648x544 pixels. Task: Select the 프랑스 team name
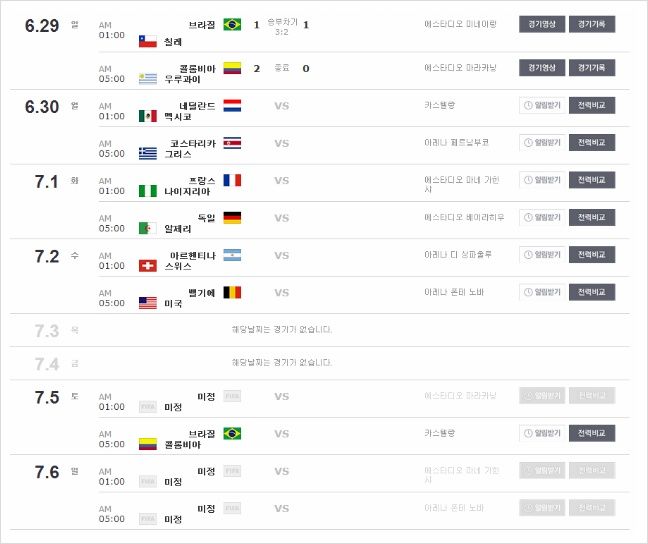[202, 181]
